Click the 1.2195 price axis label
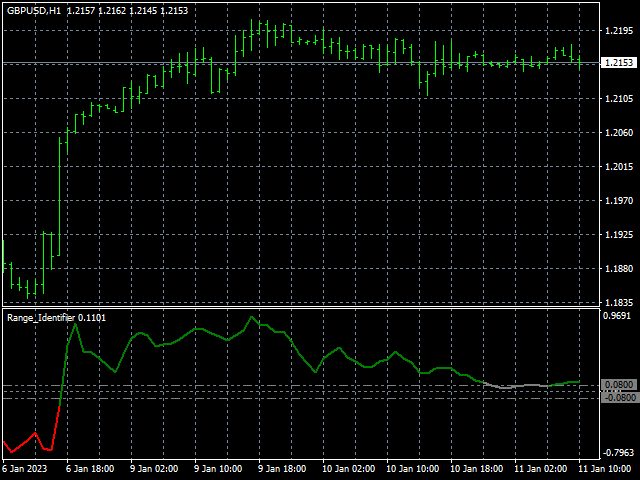This screenshot has width=640, height=480. point(619,31)
